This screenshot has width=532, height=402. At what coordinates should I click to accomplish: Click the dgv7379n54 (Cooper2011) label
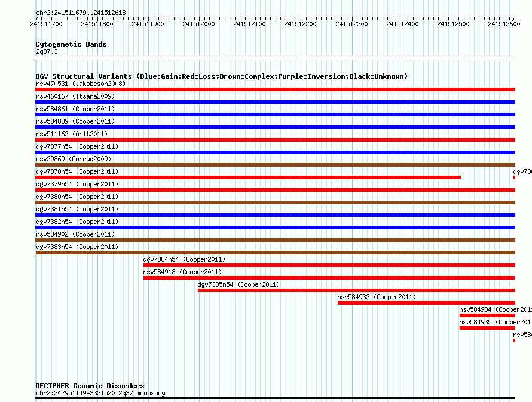click(x=77, y=184)
